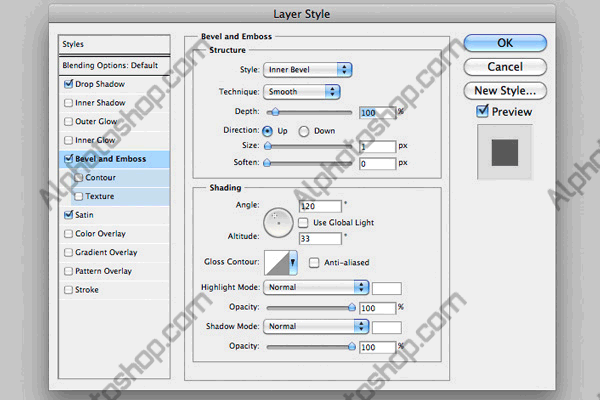The width and height of the screenshot is (600, 400).
Task: Open the Gloss Contour picker arrow
Action: [293, 263]
